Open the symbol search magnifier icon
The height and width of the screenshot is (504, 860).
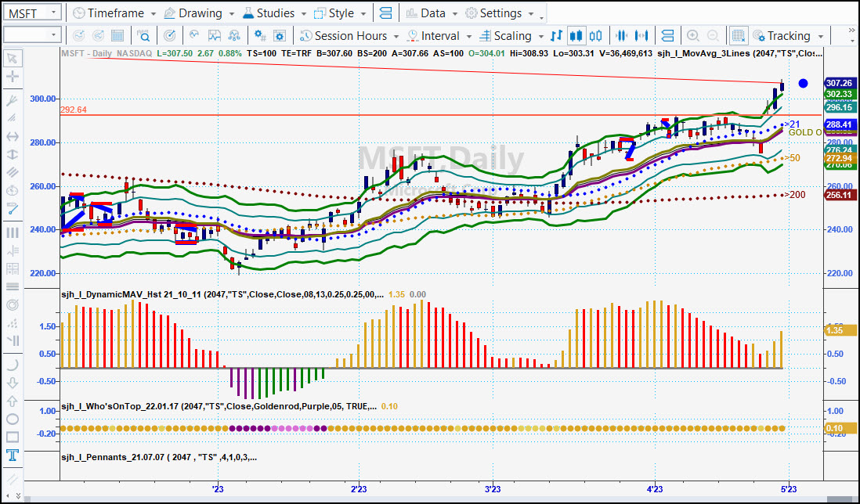click(x=143, y=36)
